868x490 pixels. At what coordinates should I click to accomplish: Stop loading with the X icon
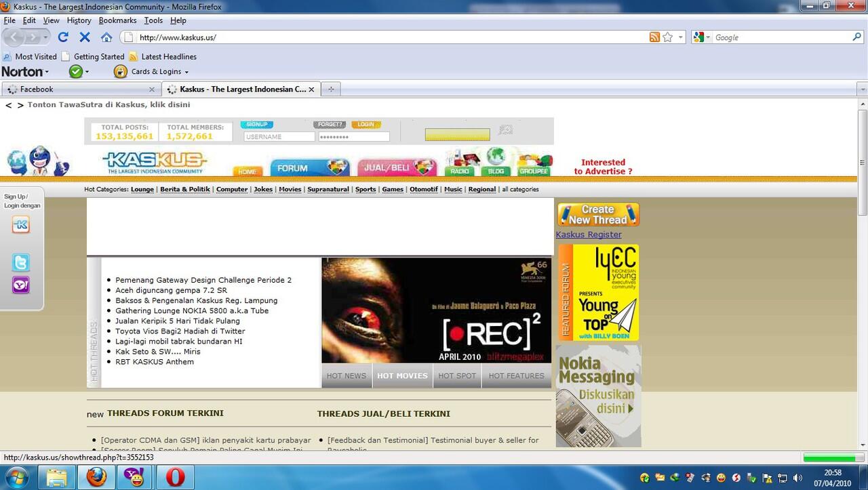[x=85, y=37]
